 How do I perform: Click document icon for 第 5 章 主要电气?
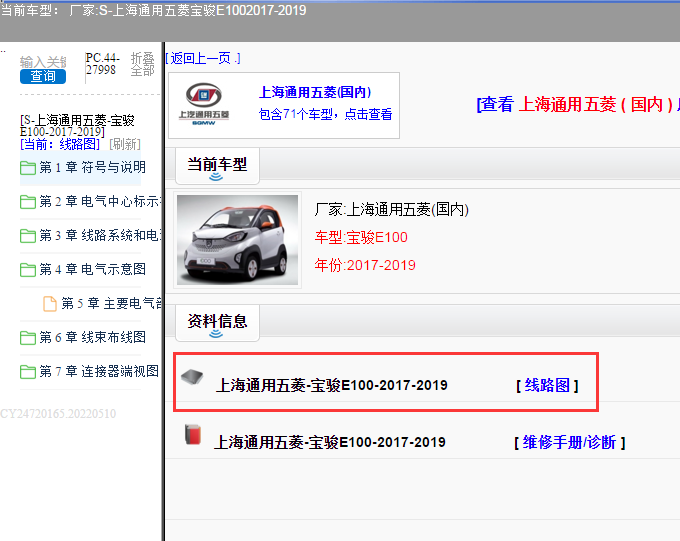pyautogui.click(x=50, y=303)
